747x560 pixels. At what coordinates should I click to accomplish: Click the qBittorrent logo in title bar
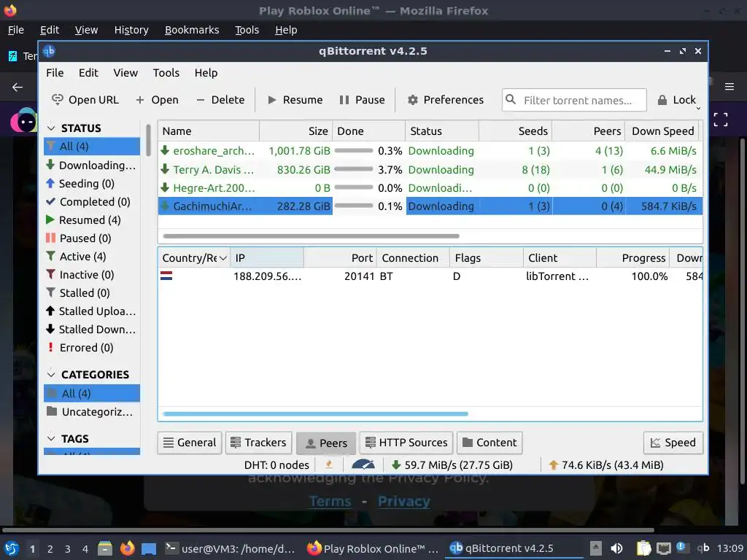[49, 51]
